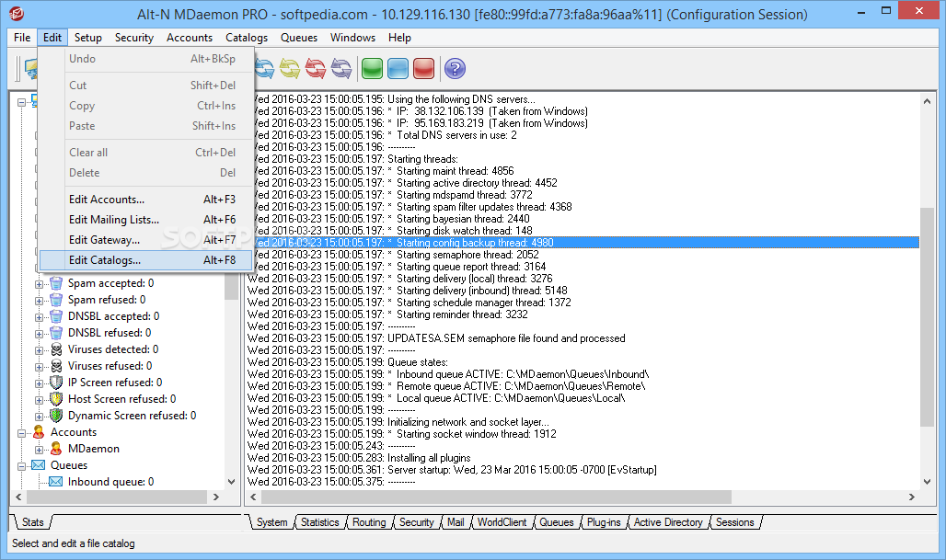The image size is (946, 560).
Task: Open the Windows menu in menu bar
Action: pyautogui.click(x=353, y=38)
